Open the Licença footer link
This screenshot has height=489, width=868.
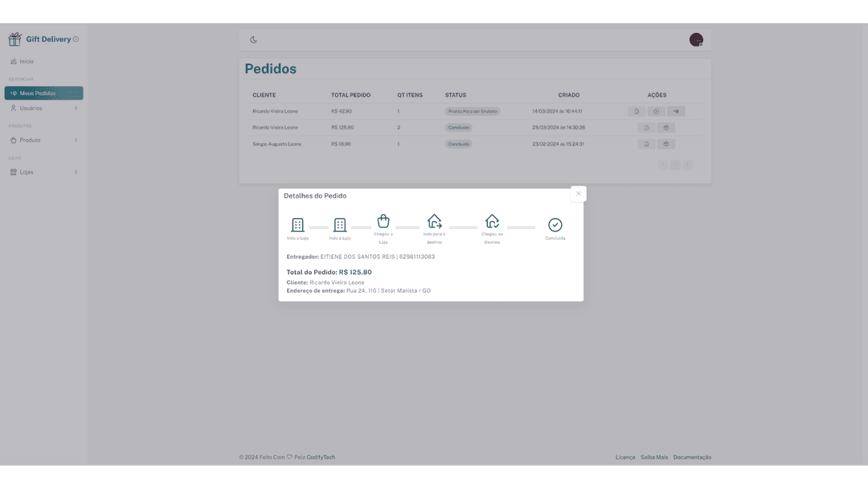tap(624, 457)
